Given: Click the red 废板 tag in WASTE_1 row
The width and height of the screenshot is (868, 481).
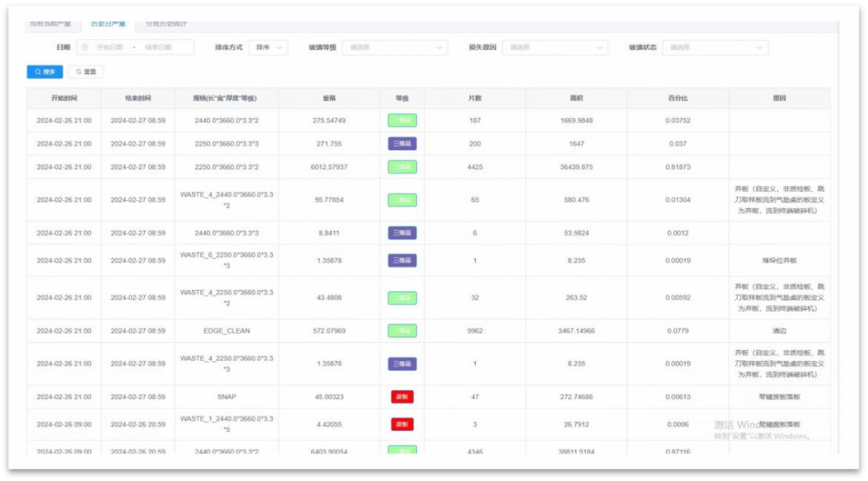Looking at the screenshot, I should click(402, 424).
